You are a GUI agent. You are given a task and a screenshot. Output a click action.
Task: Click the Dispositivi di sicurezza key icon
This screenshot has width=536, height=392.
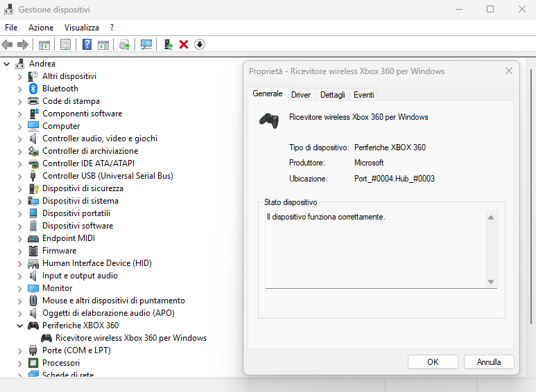pyautogui.click(x=33, y=188)
